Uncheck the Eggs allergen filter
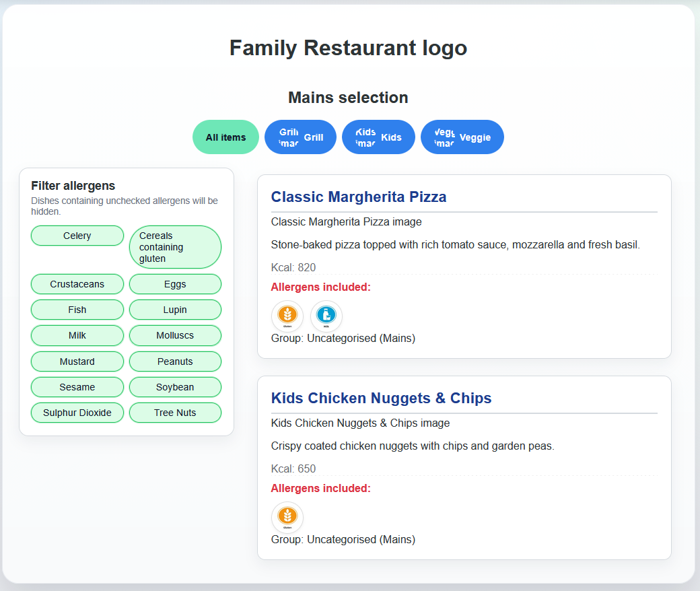 point(175,284)
